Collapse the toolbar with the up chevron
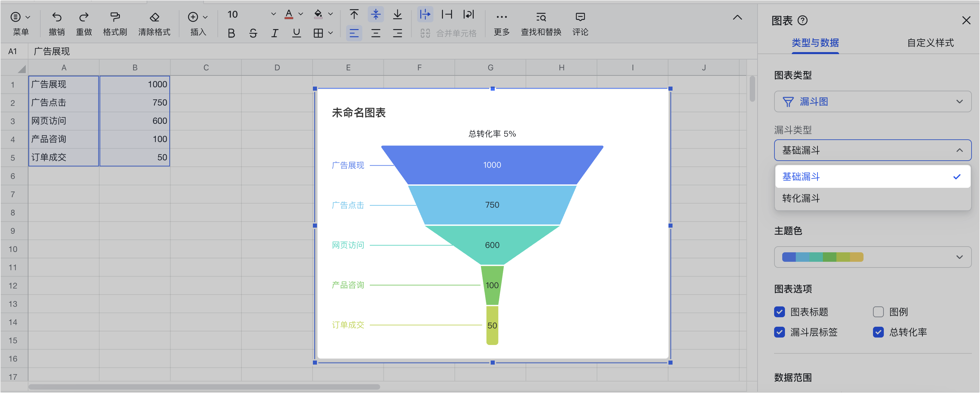 [737, 18]
